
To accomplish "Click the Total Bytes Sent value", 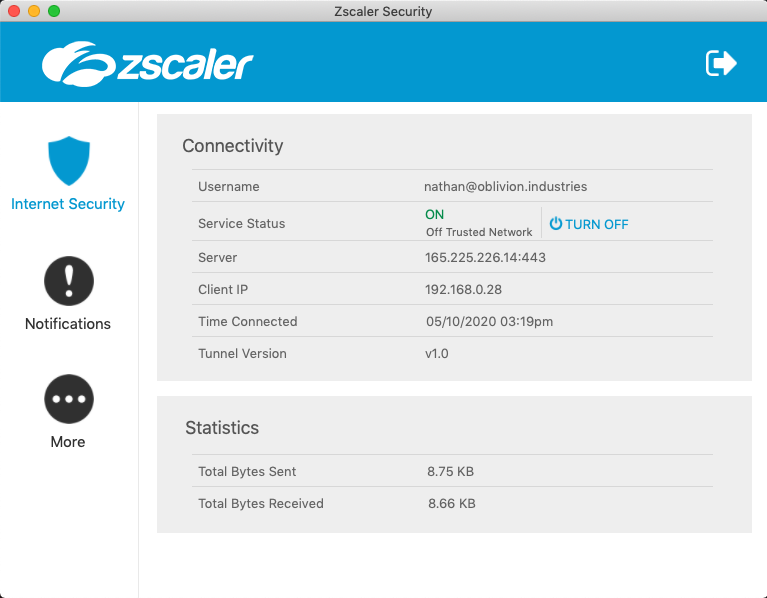I will tap(451, 472).
